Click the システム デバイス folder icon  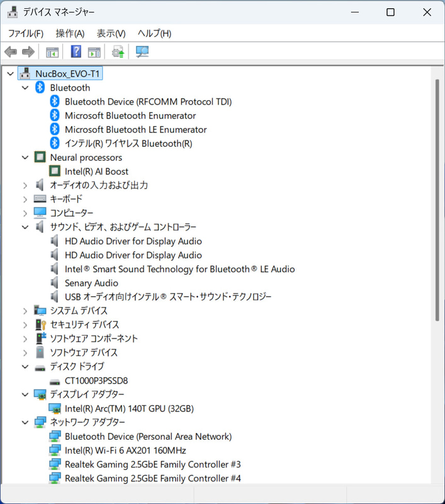[40, 311]
